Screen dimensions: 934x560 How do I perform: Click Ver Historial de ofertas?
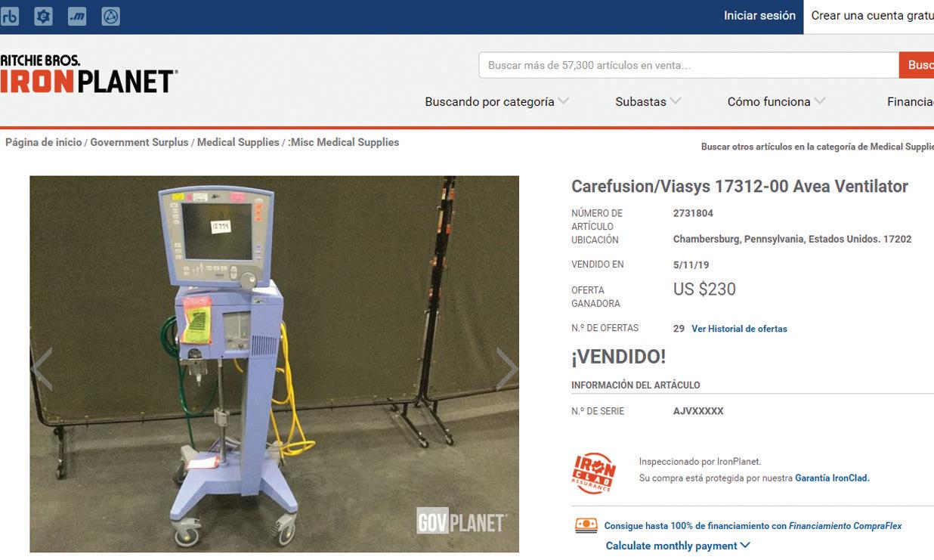coord(739,329)
